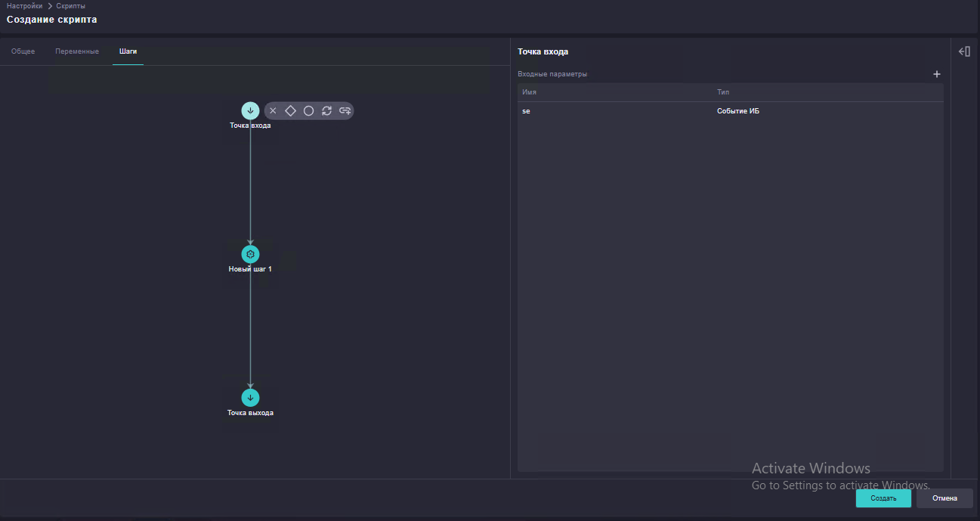The image size is (980, 521).
Task: Click the Создать button
Action: [883, 498]
